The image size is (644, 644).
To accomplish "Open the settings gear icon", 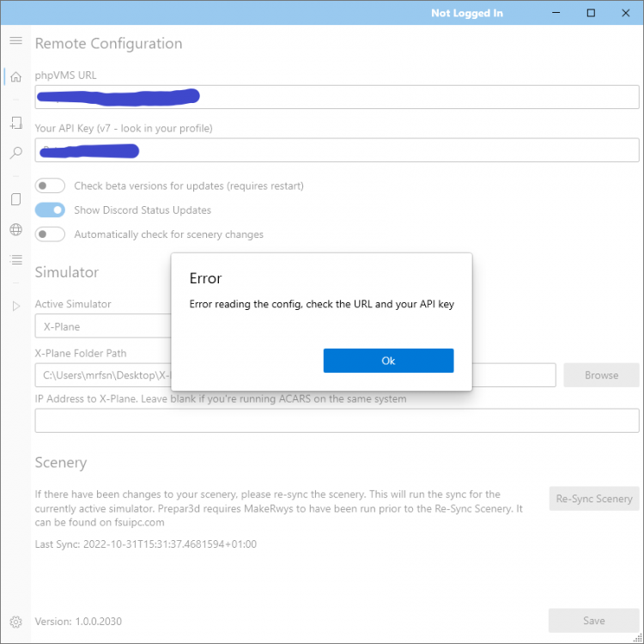I will (x=15, y=622).
